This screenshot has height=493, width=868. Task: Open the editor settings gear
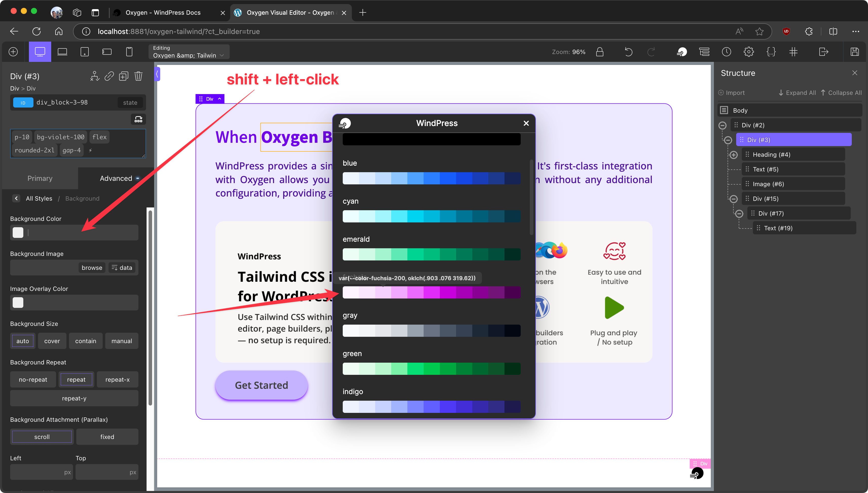tap(749, 51)
